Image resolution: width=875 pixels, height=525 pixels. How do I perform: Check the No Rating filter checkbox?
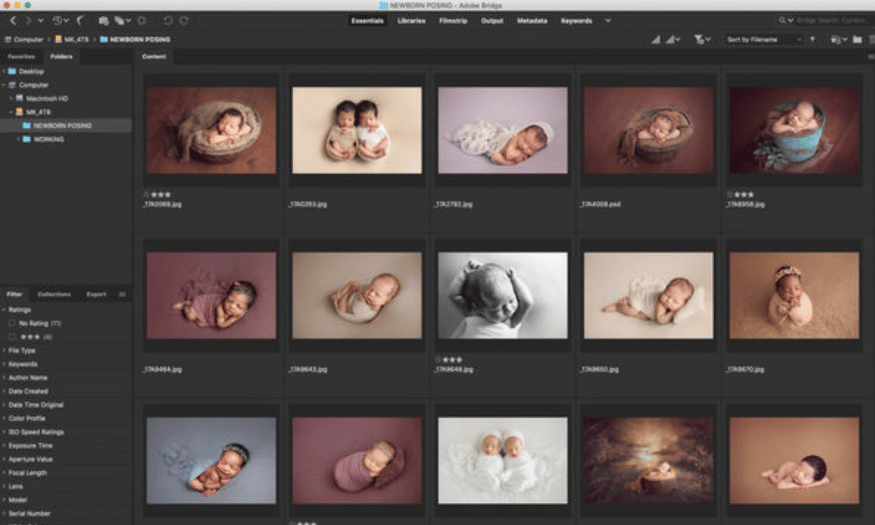coord(12,323)
